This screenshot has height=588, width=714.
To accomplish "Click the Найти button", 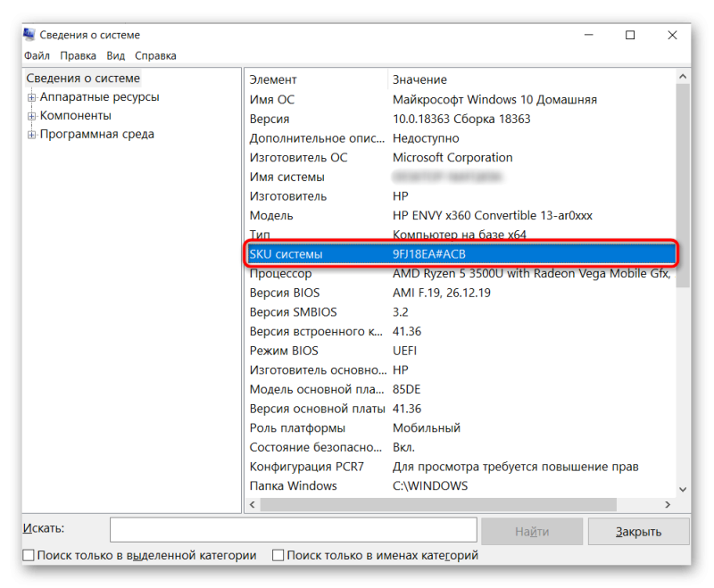I will pyautogui.click(x=532, y=532).
